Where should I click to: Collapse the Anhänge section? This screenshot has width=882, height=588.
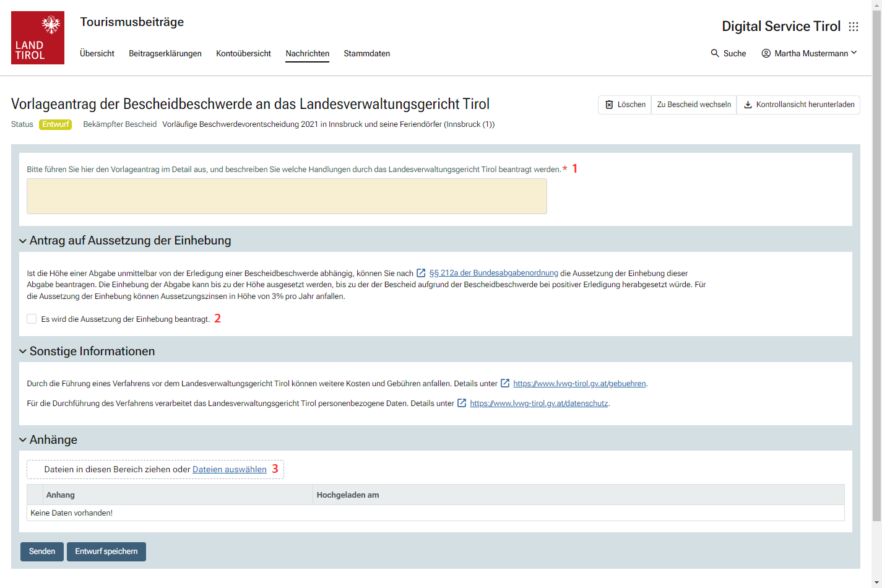coord(23,440)
